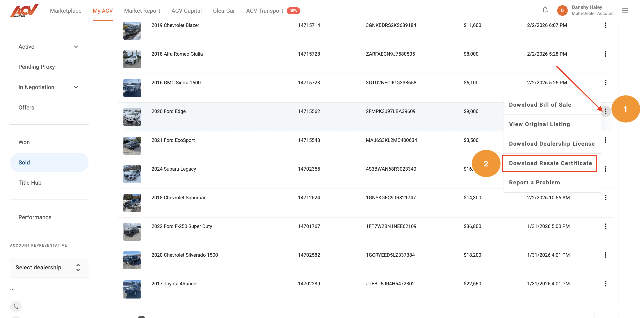Image resolution: width=644 pixels, height=318 pixels.
Task: Open the hamburger menu in the header
Action: (x=625, y=11)
